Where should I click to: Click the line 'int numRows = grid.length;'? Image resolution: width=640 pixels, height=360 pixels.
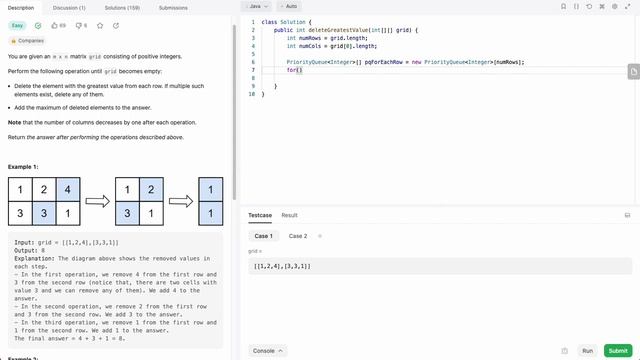(x=327, y=38)
